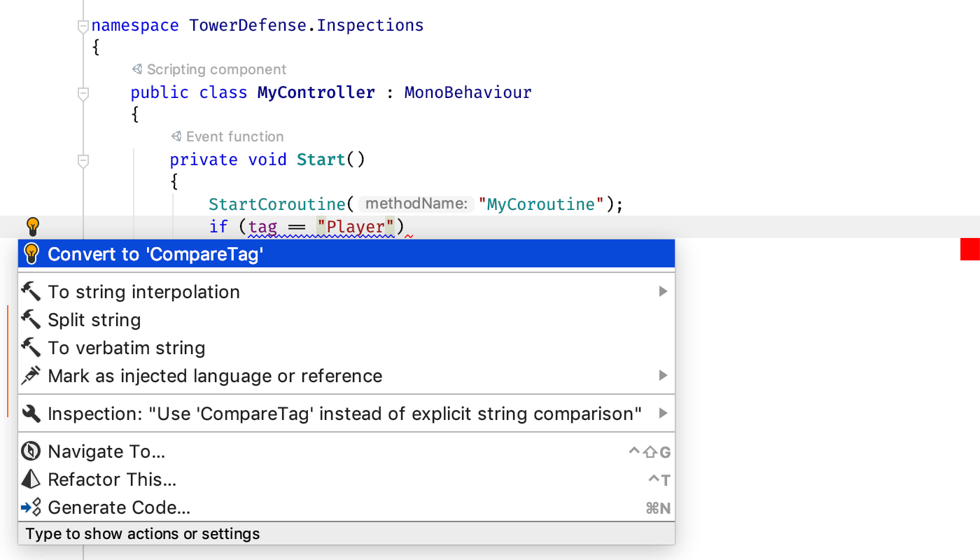This screenshot has height=560, width=980.
Task: Select Convert to 'CompareTag' quick fix
Action: pyautogui.click(x=155, y=254)
